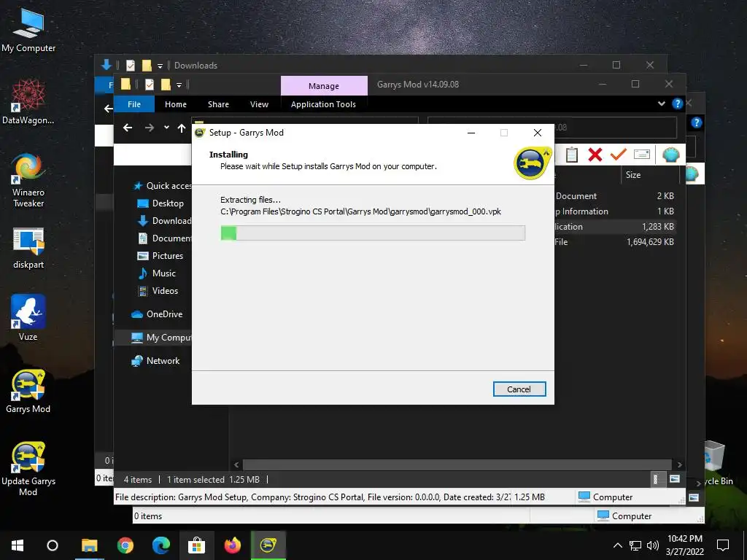
Task: Open File Explorer from taskbar
Action: pyautogui.click(x=89, y=545)
